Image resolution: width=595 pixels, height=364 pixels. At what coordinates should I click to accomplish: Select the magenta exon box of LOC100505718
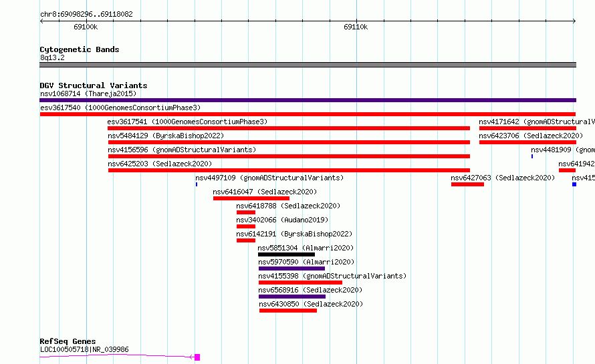(197, 357)
